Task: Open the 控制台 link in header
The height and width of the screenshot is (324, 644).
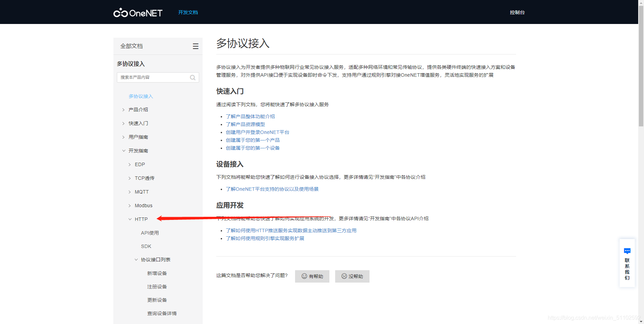Action: tap(517, 12)
